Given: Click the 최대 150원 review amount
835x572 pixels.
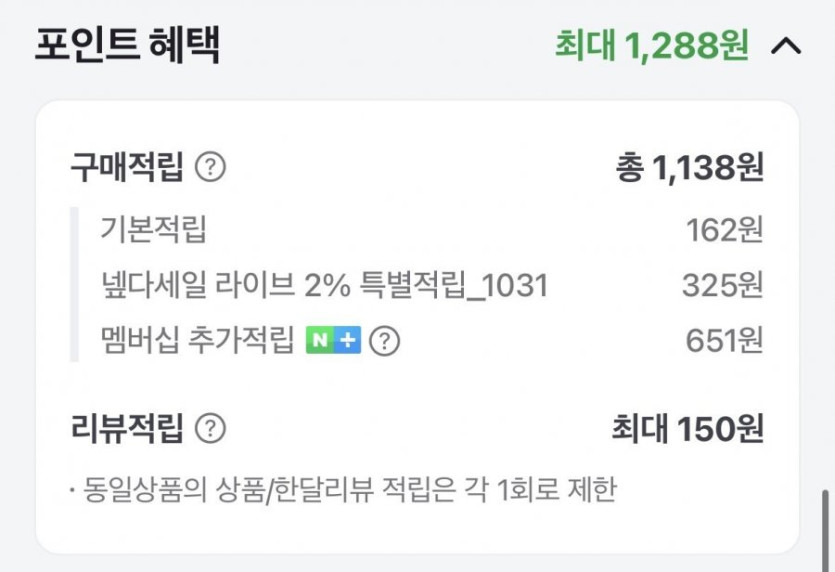Looking at the screenshot, I should coord(687,429).
